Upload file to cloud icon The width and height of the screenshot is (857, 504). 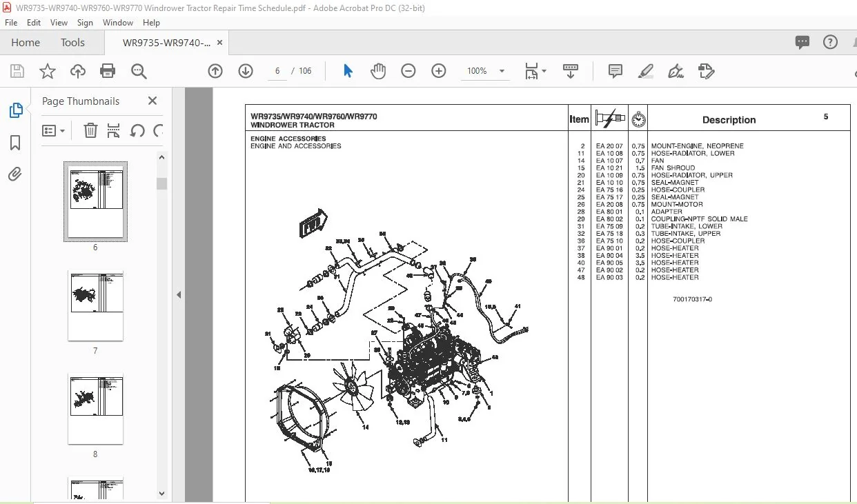[77, 71]
